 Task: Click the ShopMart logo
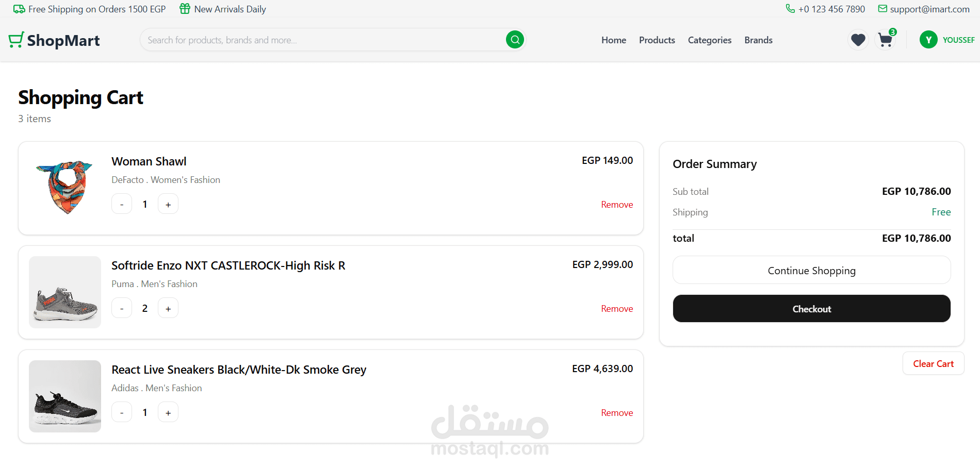[x=54, y=40]
